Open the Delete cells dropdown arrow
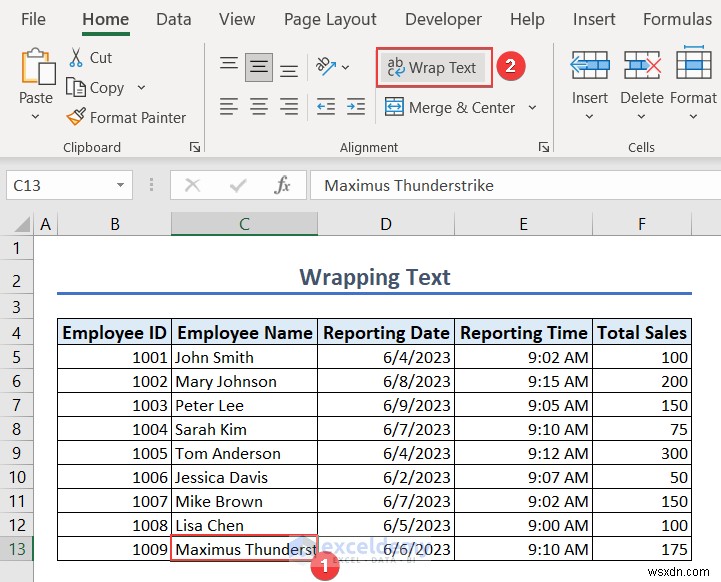The height and width of the screenshot is (582, 721). point(641,117)
